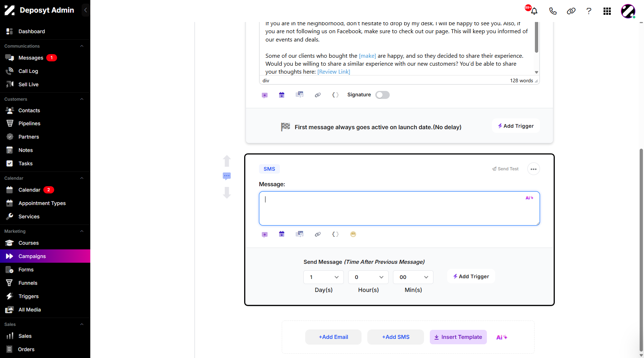Open the apps grid icon

click(x=607, y=11)
